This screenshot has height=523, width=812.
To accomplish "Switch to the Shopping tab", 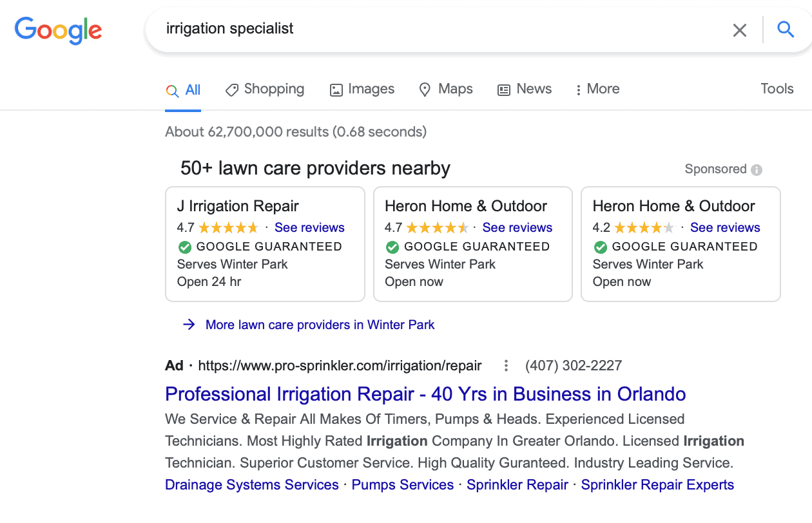I will 265,90.
